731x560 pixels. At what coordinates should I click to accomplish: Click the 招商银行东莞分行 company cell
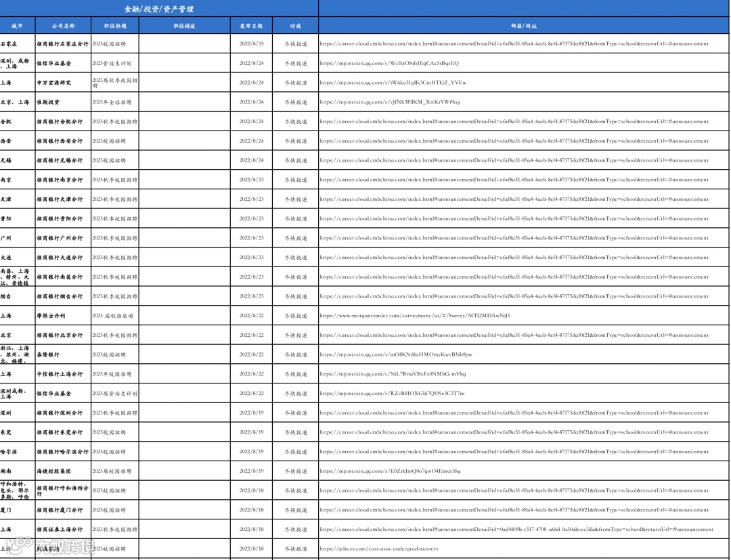(63, 432)
